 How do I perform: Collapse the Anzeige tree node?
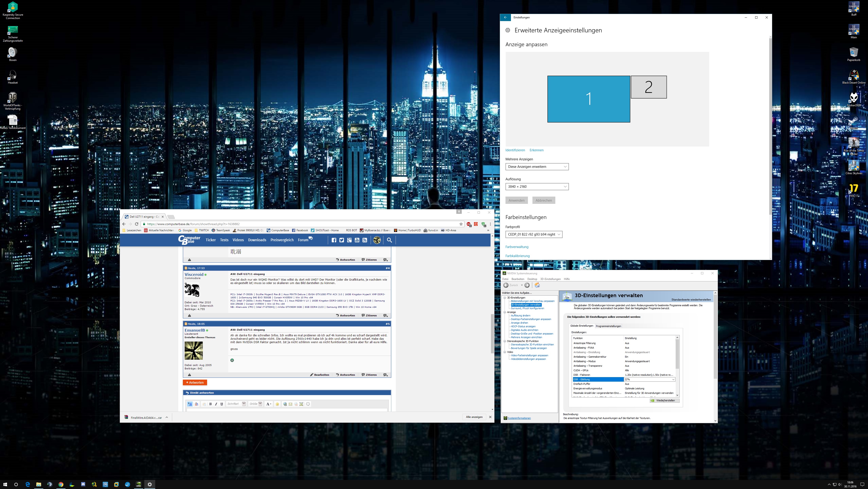505,312
